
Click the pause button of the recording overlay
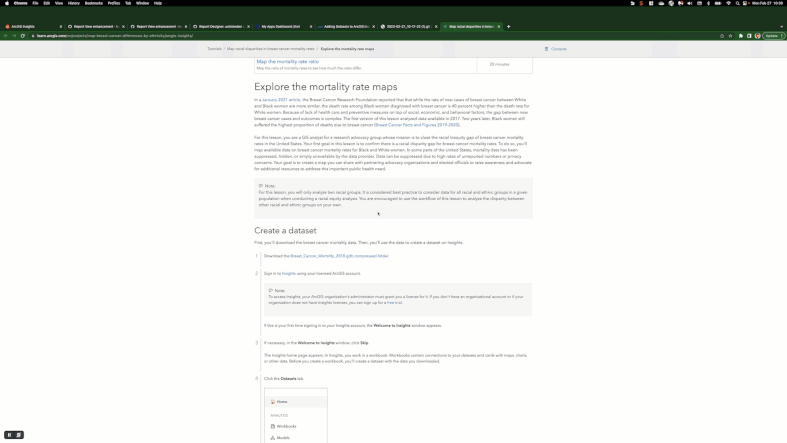(10, 435)
